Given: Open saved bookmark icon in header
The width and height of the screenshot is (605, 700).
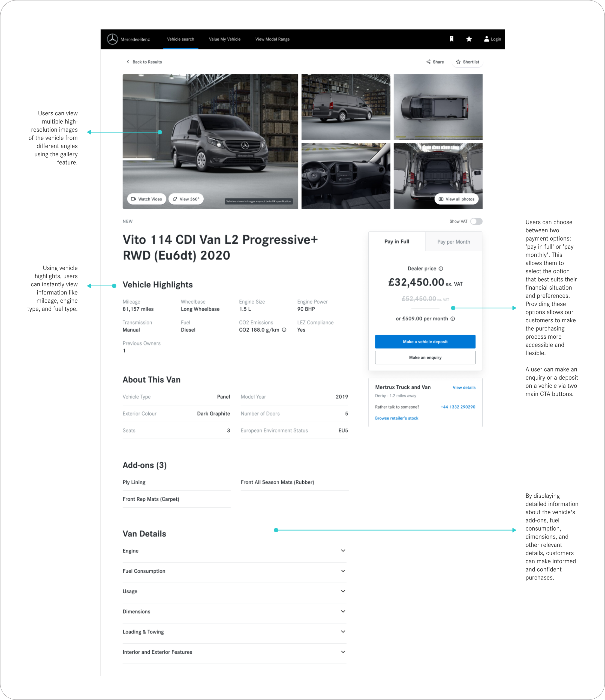Looking at the screenshot, I should coord(452,39).
